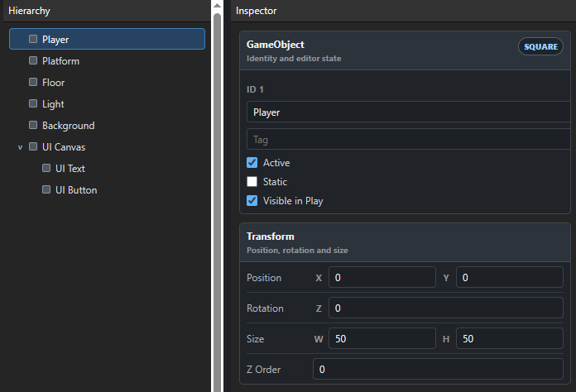Collapse the UI Canvas tree arrow
Image resolution: width=576 pixels, height=392 pixels.
[x=20, y=147]
